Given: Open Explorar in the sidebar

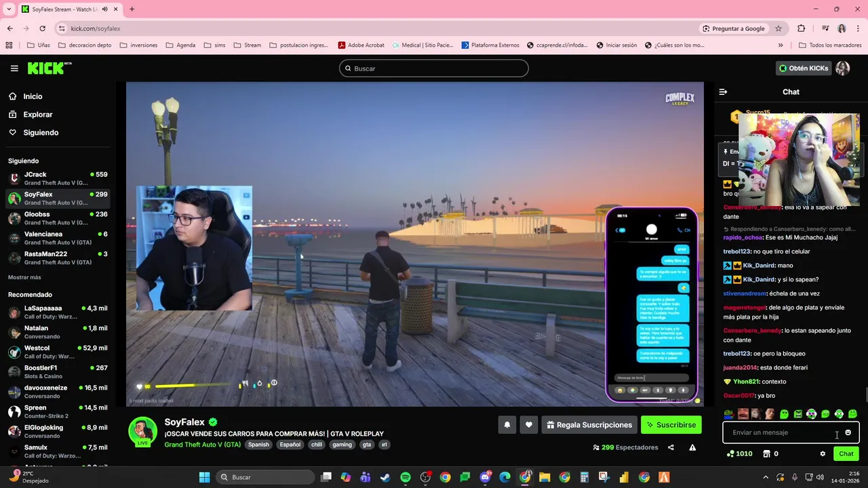Looking at the screenshot, I should 38,115.
